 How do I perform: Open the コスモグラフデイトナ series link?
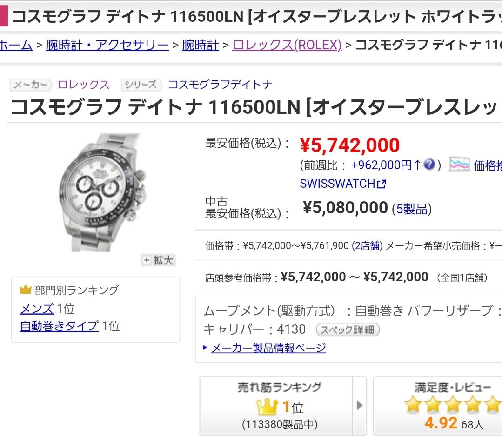pyautogui.click(x=220, y=85)
